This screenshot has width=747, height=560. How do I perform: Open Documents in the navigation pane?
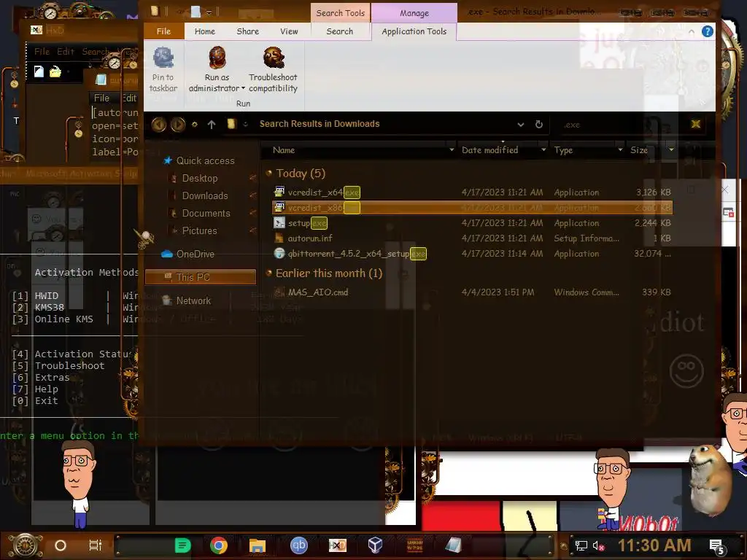[206, 214]
